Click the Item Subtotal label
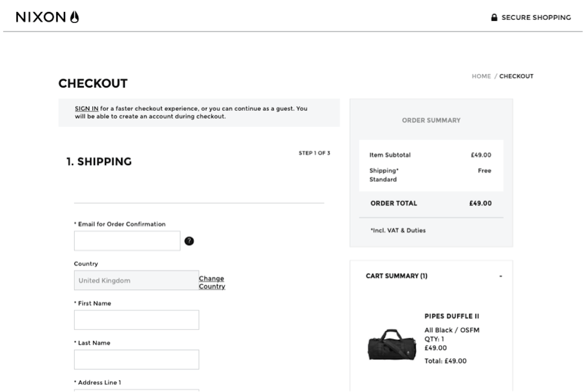The height and width of the screenshot is (392, 586). tap(390, 155)
